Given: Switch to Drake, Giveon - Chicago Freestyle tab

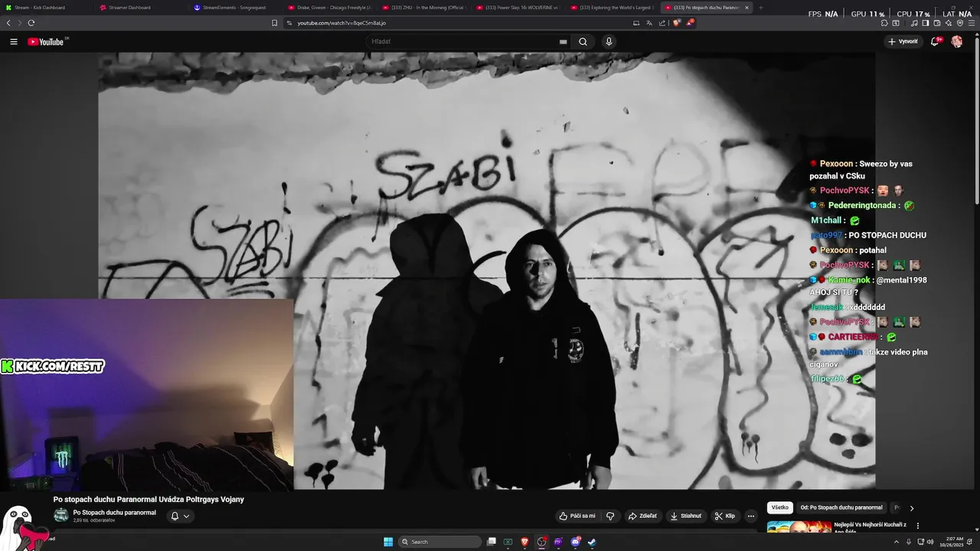Looking at the screenshot, I should click(330, 8).
